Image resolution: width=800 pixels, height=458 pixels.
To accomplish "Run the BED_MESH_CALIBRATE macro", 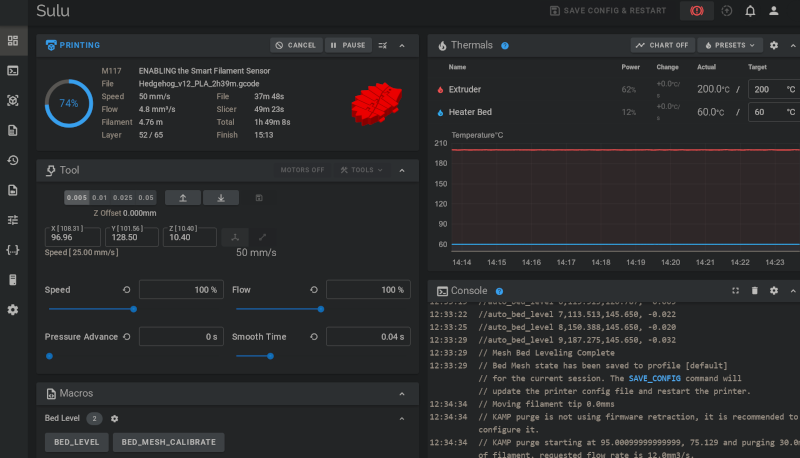I will [x=168, y=441].
